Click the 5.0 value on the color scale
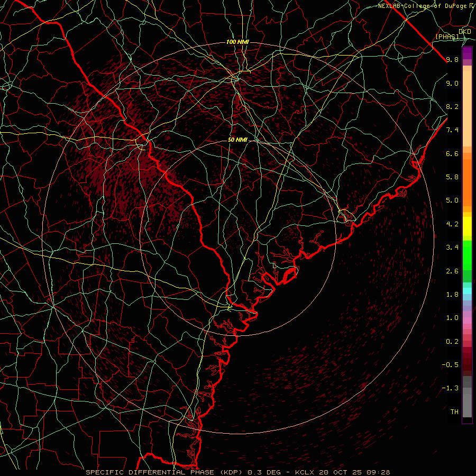This screenshot has height=476, width=476. [x=452, y=200]
